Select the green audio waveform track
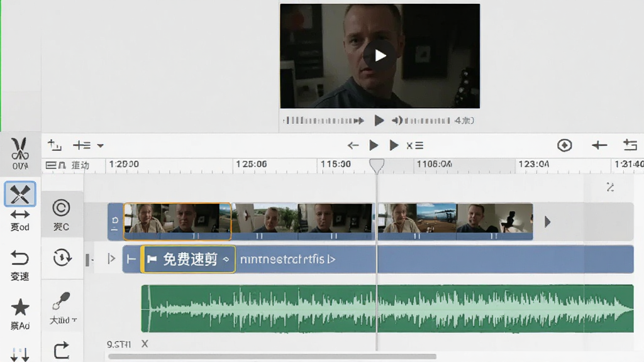Screen dimensions: 644x362 pyautogui.click(x=387, y=308)
